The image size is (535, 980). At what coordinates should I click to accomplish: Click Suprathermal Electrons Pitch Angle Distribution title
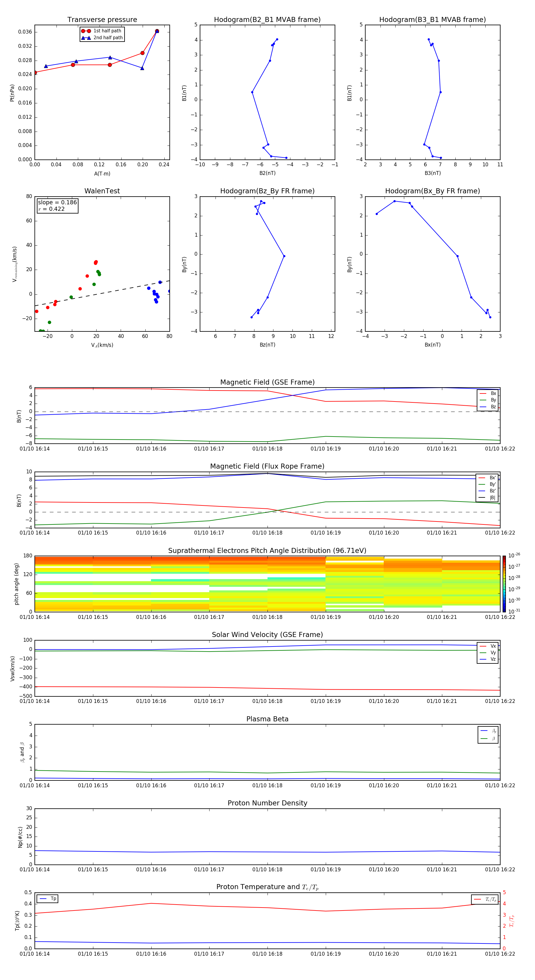pyautogui.click(x=267, y=551)
